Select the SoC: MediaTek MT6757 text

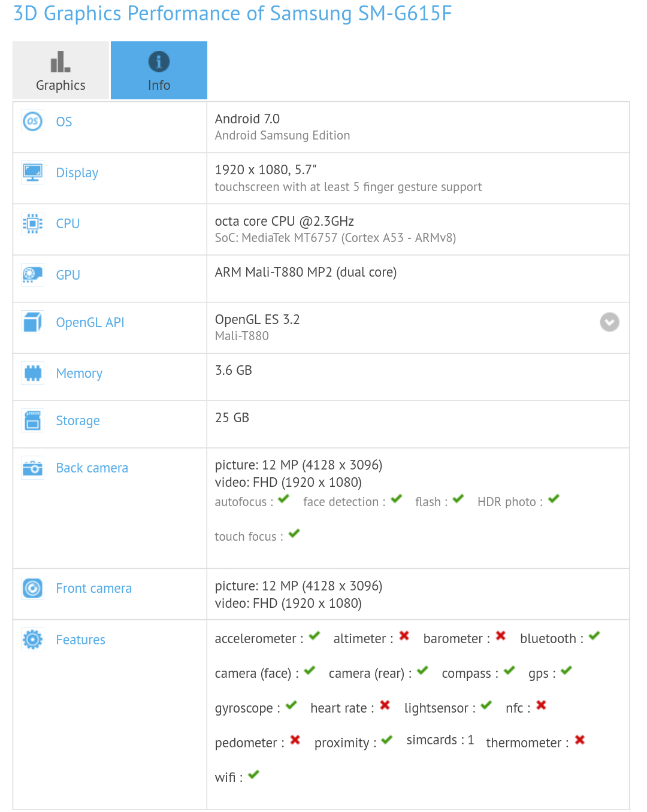335,238
